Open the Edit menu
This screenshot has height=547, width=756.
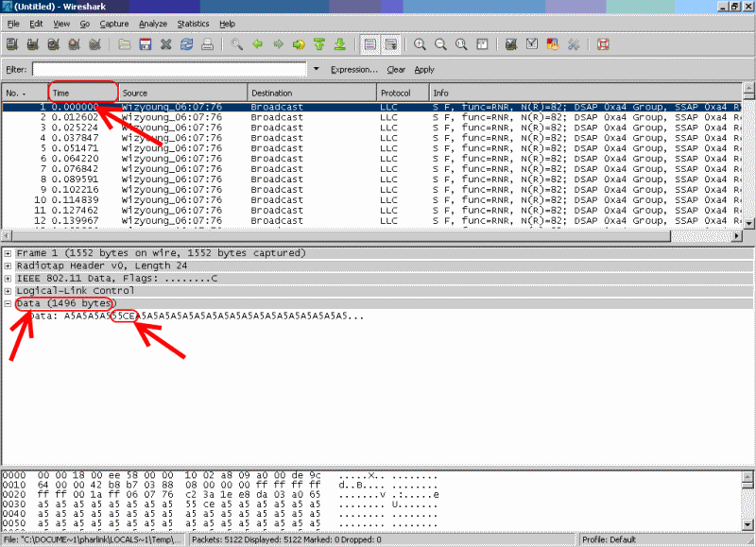(36, 24)
